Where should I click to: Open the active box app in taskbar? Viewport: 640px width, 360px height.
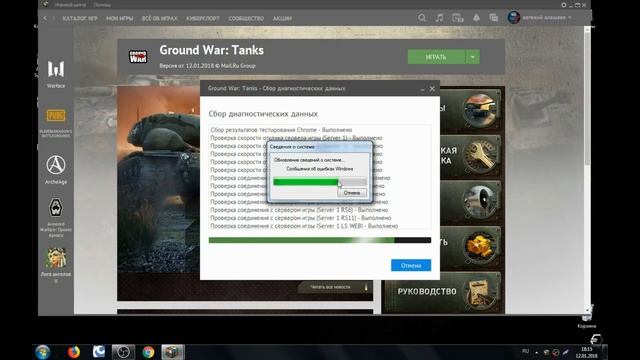[173, 352]
